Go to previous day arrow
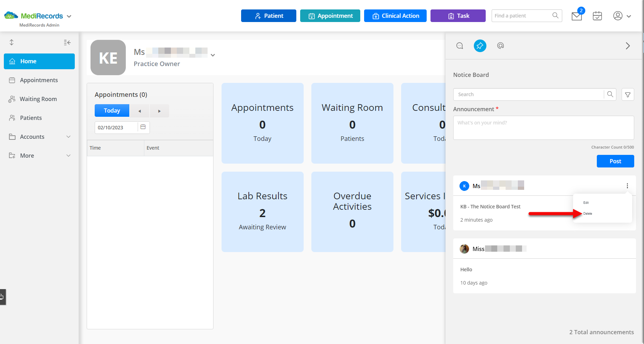Screen dimensions: 644x344 click(x=139, y=111)
